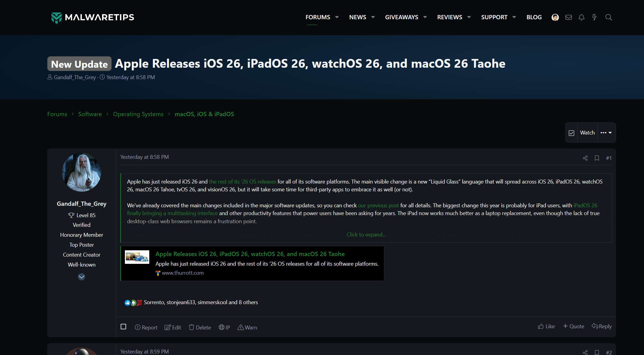This screenshot has height=355, width=644.
Task: Open the search magnifier icon
Action: pyautogui.click(x=608, y=17)
